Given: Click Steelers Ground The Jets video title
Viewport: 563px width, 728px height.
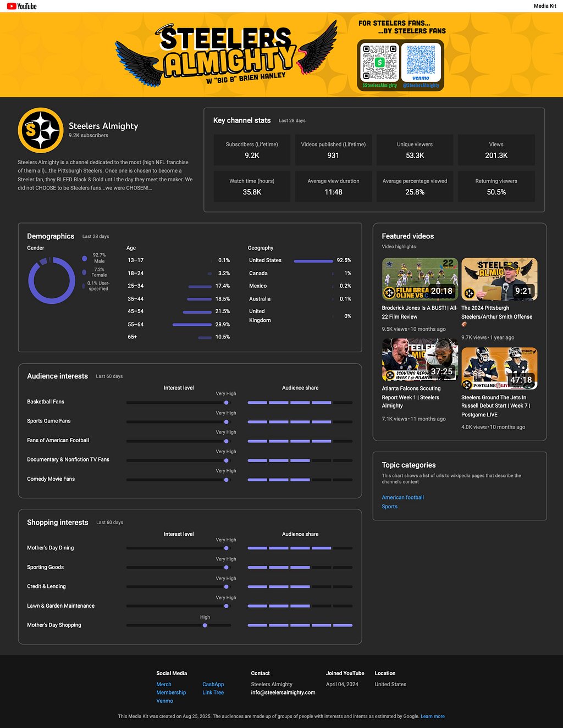Looking at the screenshot, I should click(495, 406).
